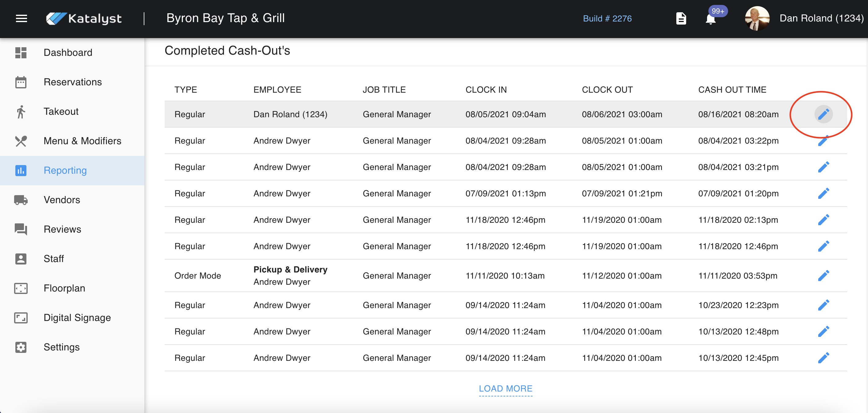This screenshot has width=868, height=413.
Task: Click the document icon in header
Action: (x=681, y=18)
